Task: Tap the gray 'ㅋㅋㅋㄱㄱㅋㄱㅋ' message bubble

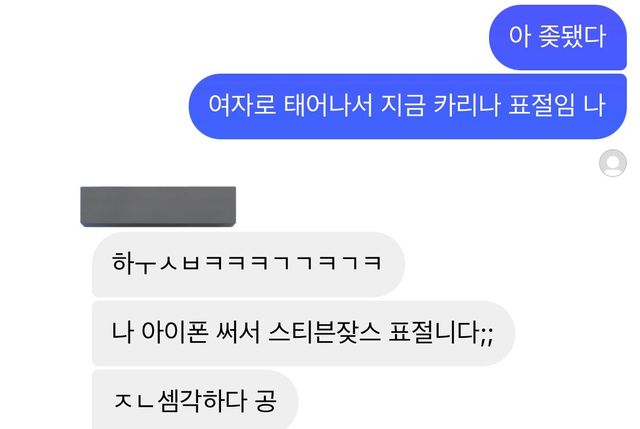Action: [249, 264]
